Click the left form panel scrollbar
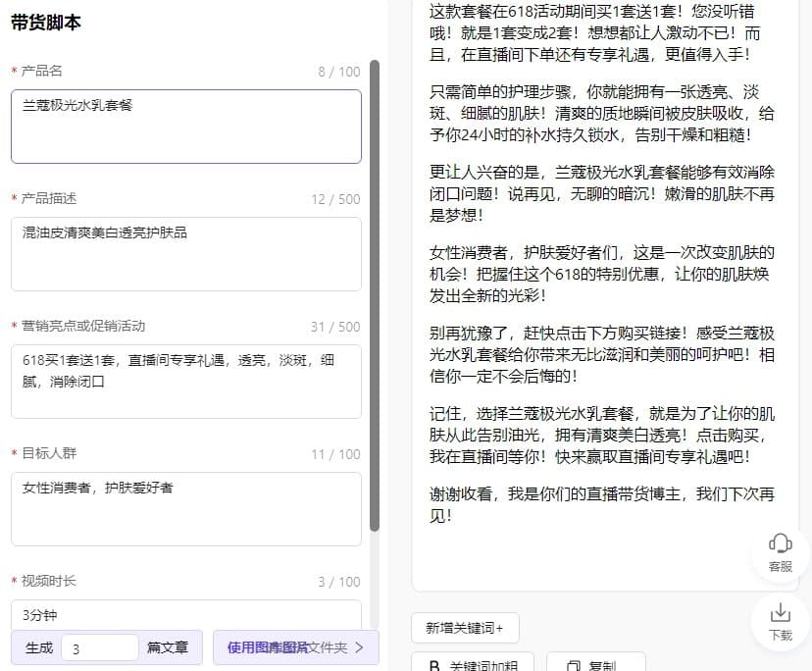 (x=374, y=294)
